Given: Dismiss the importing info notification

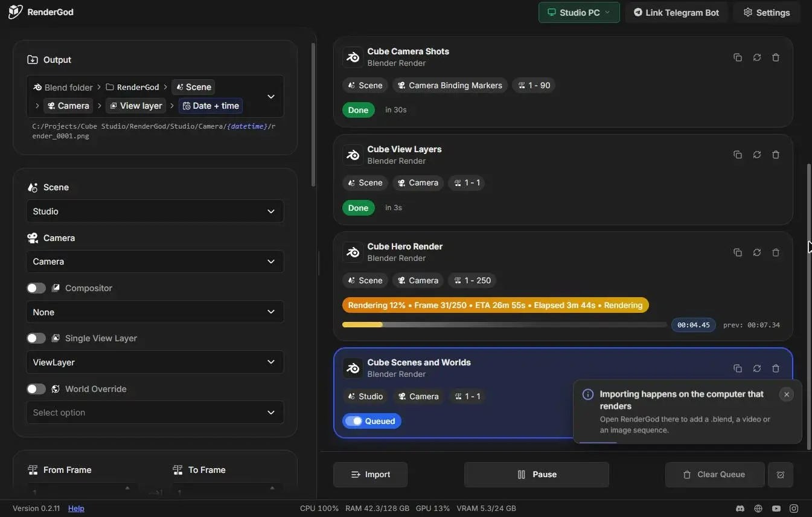Looking at the screenshot, I should (786, 394).
